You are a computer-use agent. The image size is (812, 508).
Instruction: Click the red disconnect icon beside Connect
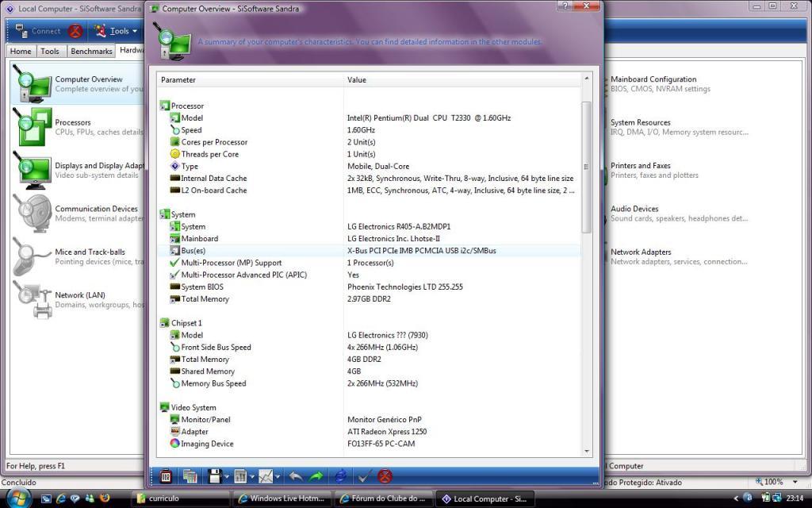75,31
